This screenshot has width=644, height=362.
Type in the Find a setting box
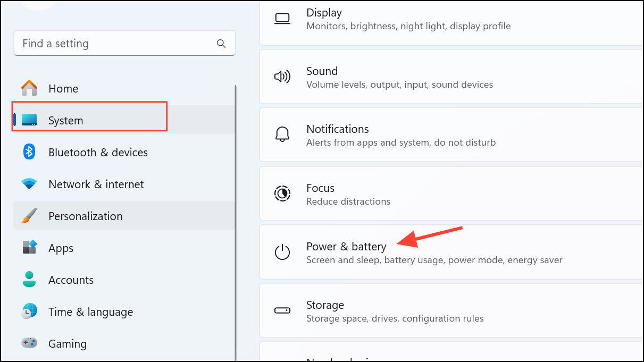click(117, 44)
